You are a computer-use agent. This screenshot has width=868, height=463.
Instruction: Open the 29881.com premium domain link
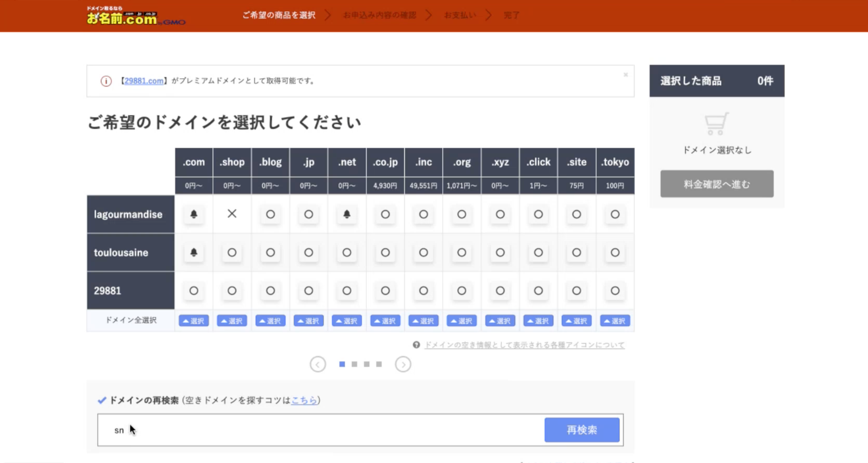pyautogui.click(x=143, y=81)
